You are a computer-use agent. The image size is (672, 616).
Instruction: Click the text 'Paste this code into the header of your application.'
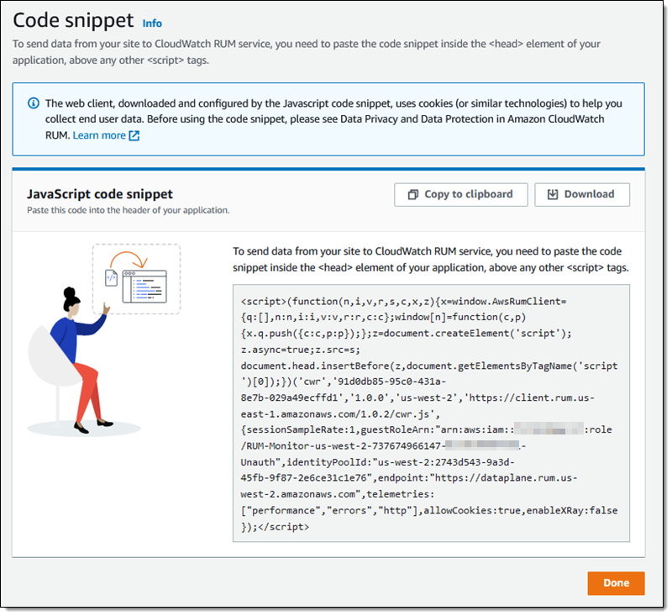pos(129,210)
